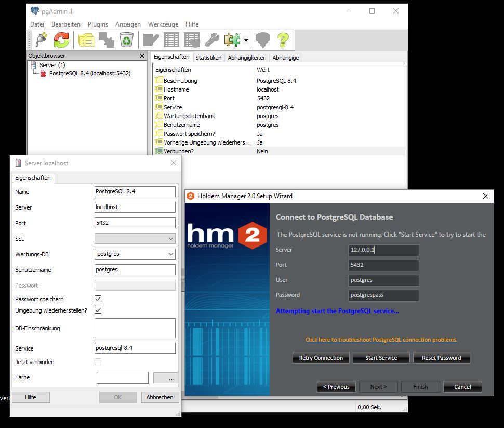Click the Password field in setup wizard
The height and width of the screenshot is (428, 504).
coord(383,295)
